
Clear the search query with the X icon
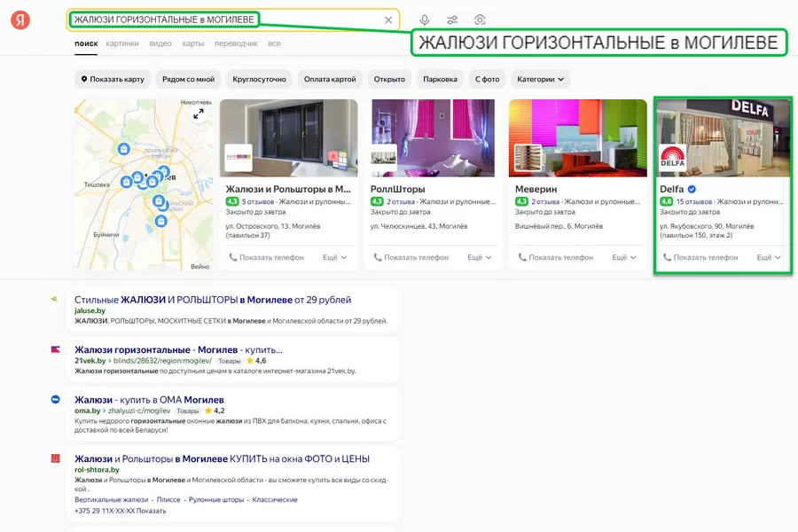388,20
